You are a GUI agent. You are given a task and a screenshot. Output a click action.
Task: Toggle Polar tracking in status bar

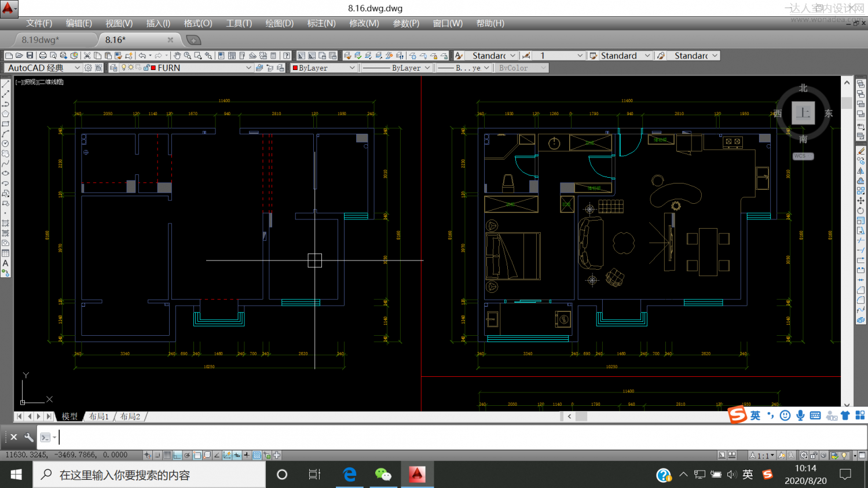187,456
